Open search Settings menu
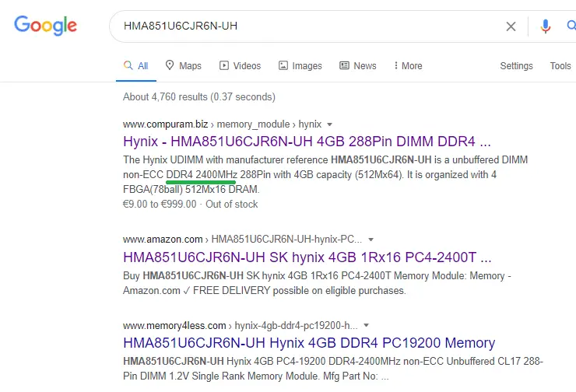576x392 pixels. (516, 66)
